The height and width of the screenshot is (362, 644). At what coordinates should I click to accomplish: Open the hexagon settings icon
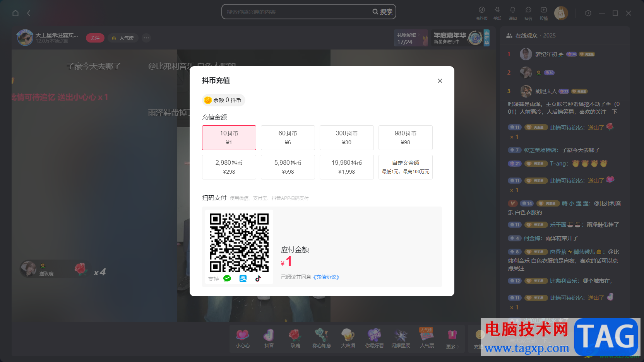[x=588, y=13]
